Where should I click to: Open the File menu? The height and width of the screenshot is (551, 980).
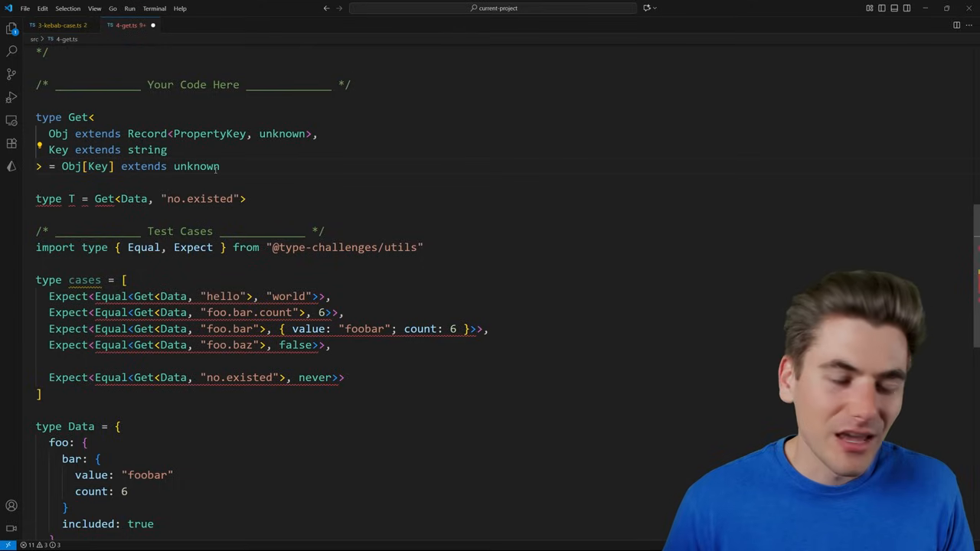point(25,8)
